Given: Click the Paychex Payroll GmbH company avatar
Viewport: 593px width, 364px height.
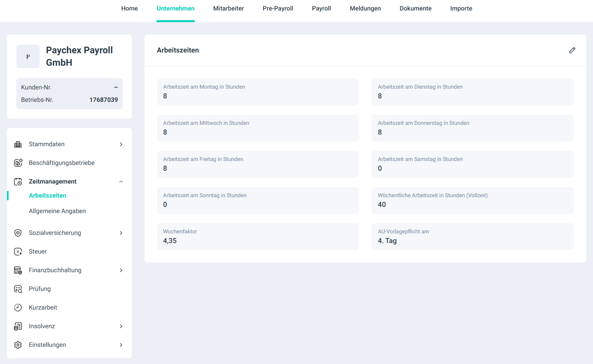Looking at the screenshot, I should pos(28,56).
